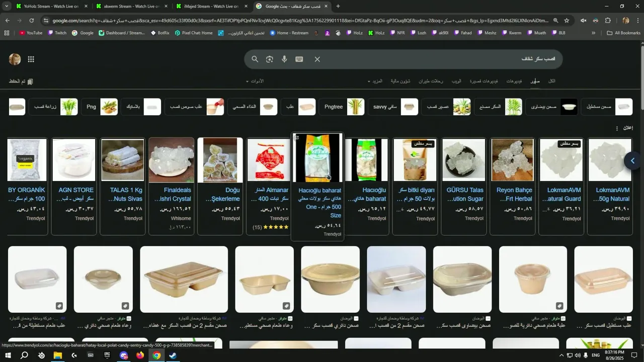This screenshot has width=644, height=362.
Task: Open Home - Restream bookmark
Action: pos(289,33)
